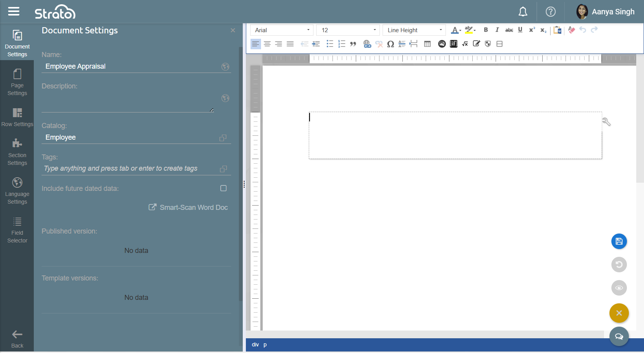The image size is (644, 353).
Task: Open the Line Height dropdown
Action: (x=414, y=30)
